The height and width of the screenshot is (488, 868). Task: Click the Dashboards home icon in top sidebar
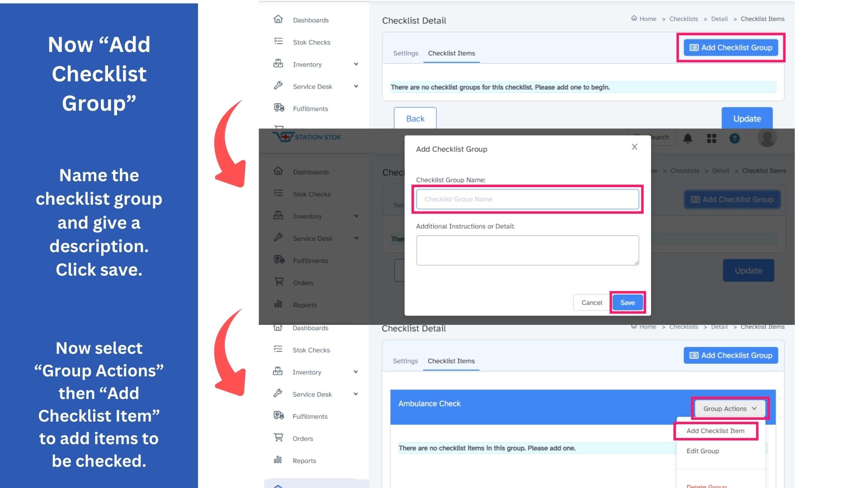[278, 19]
